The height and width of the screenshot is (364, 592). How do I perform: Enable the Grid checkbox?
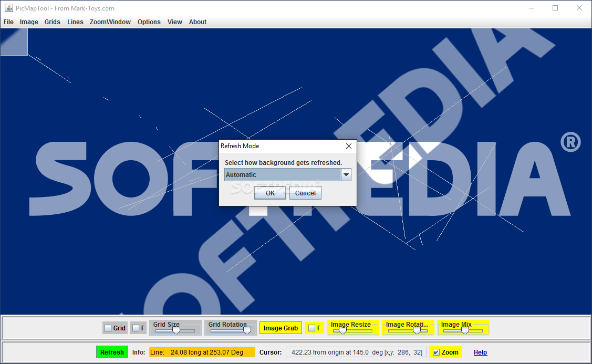coord(108,328)
